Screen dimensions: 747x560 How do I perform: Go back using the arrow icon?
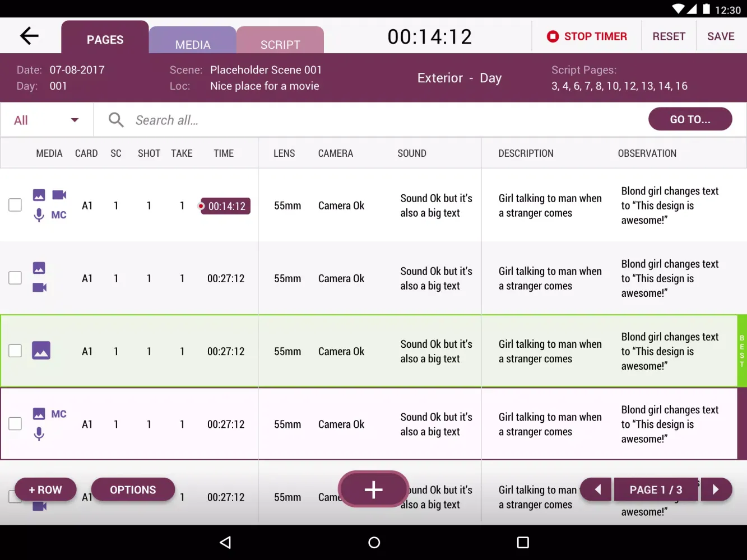tap(29, 36)
